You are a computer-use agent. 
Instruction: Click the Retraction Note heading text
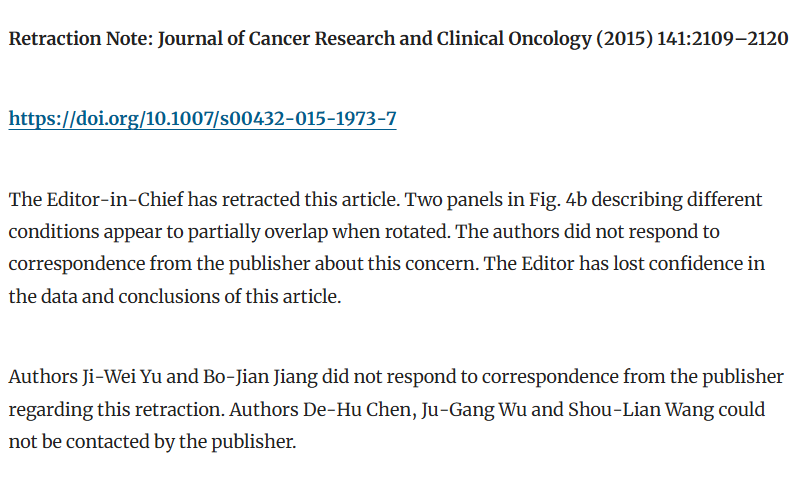point(399,39)
